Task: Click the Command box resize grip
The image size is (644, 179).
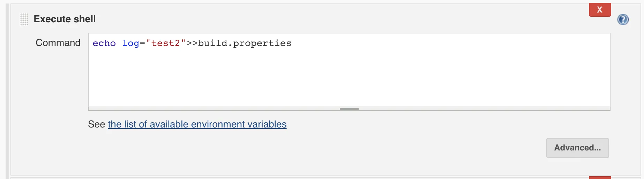Action: click(349, 109)
